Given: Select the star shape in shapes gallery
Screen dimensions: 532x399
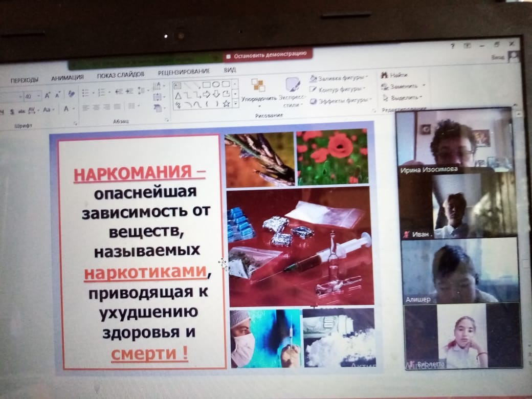Looking at the screenshot, I should (x=226, y=103).
